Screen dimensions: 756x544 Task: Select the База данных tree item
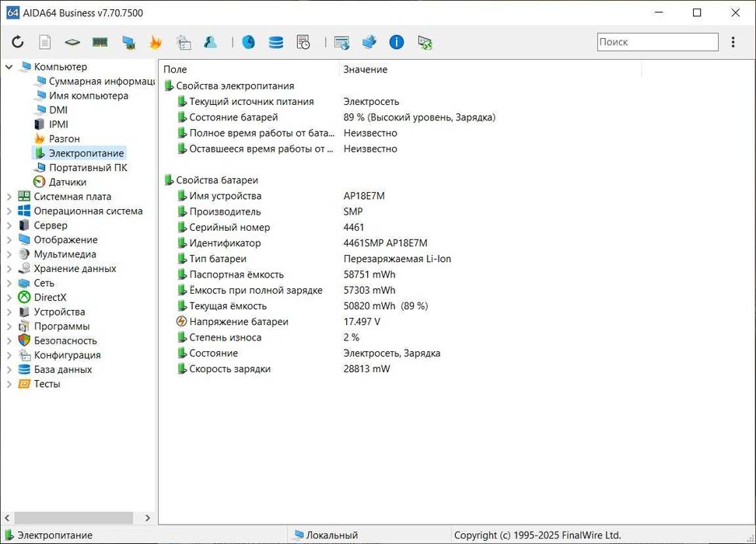[54, 370]
